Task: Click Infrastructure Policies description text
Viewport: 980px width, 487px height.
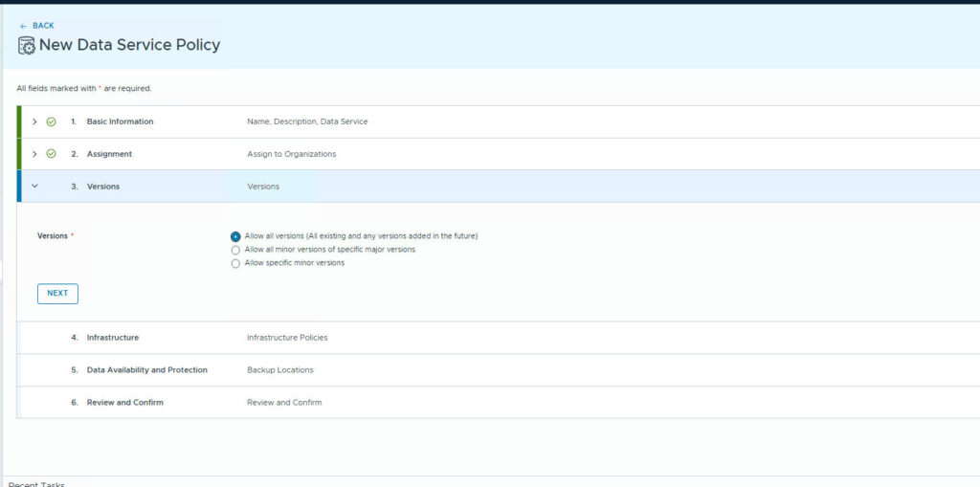Action: pos(287,338)
